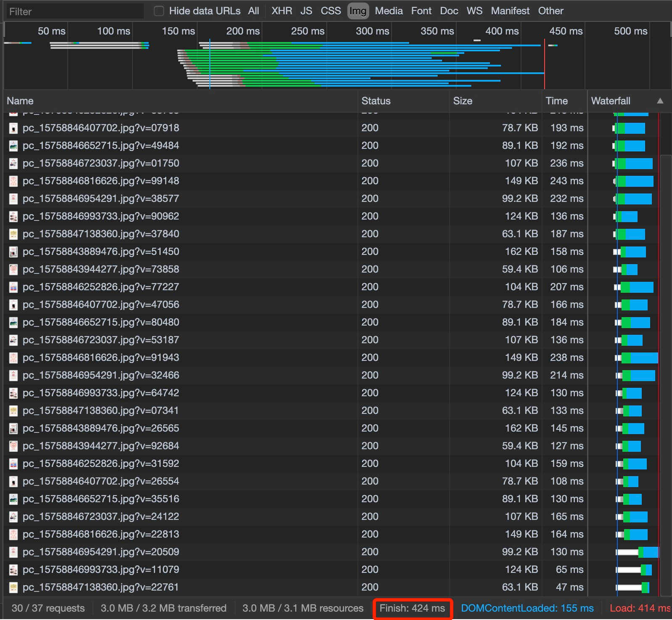Select the Img filter type
The image size is (672, 620).
[x=358, y=11]
